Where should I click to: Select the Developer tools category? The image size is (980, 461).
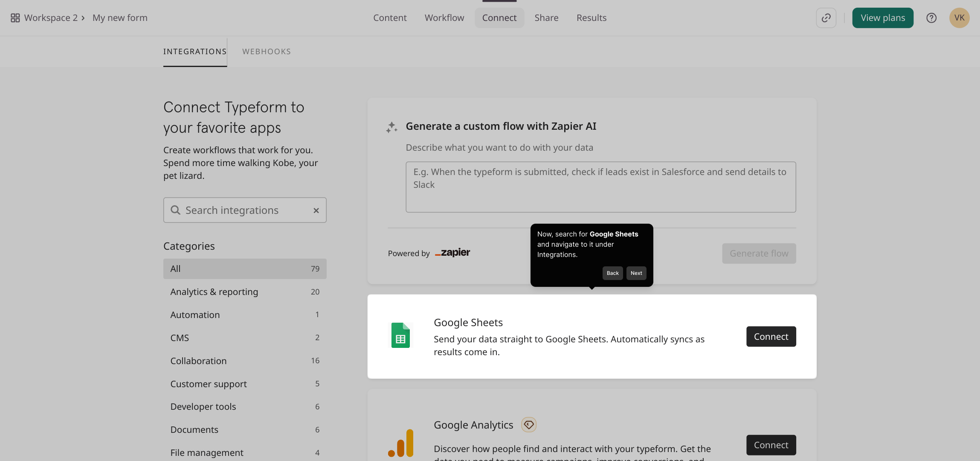click(x=245, y=407)
